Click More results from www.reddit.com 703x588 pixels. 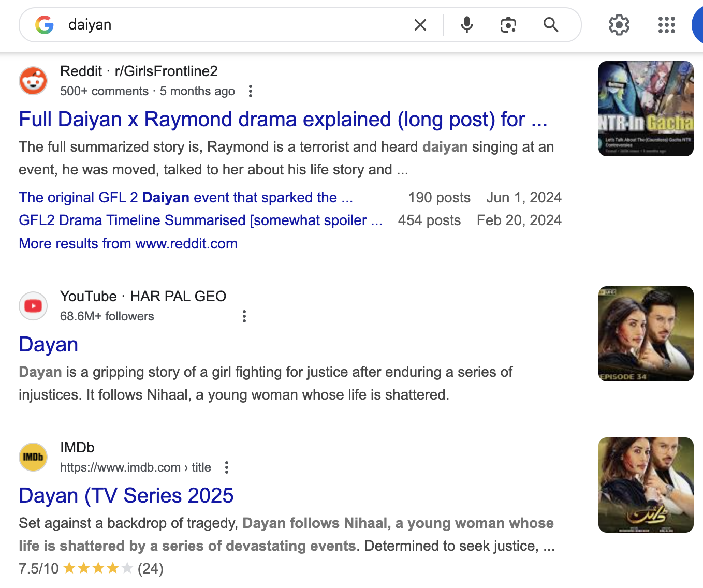coord(128,244)
